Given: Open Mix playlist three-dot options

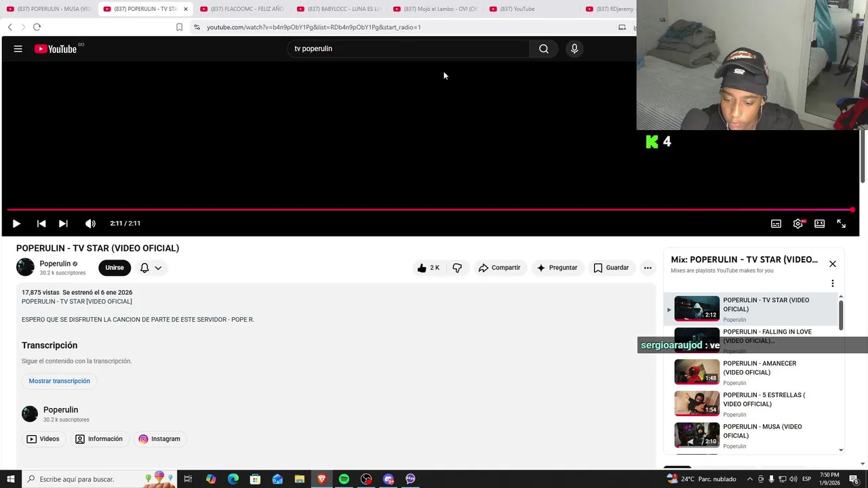Looking at the screenshot, I should 833,283.
